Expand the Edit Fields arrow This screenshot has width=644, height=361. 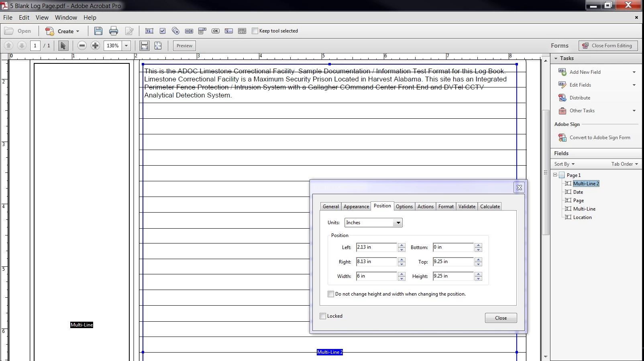coord(634,85)
